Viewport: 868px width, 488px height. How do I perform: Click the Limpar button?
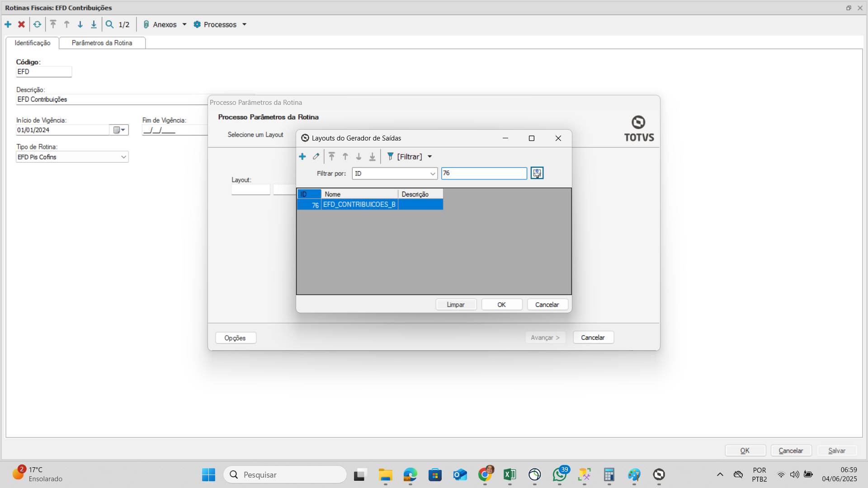click(456, 305)
